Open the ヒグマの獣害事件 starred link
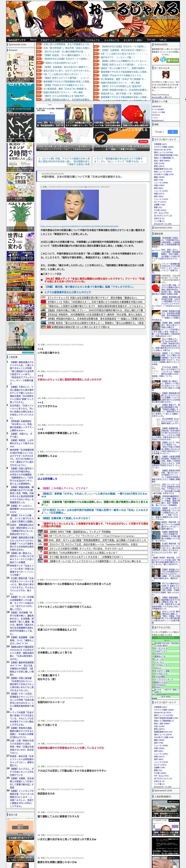Viewport: 186px width, 868px height. tap(68, 292)
